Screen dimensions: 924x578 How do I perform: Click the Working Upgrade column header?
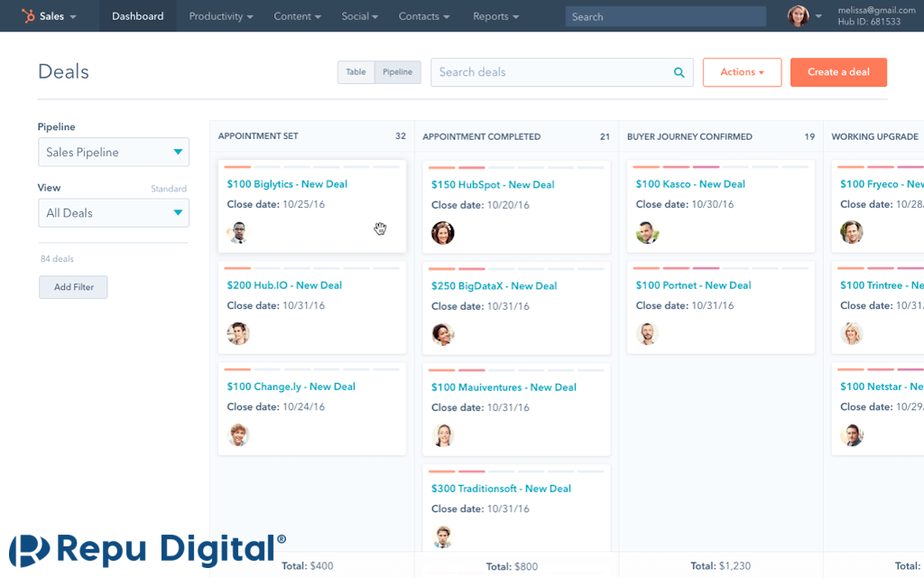pos(874,136)
